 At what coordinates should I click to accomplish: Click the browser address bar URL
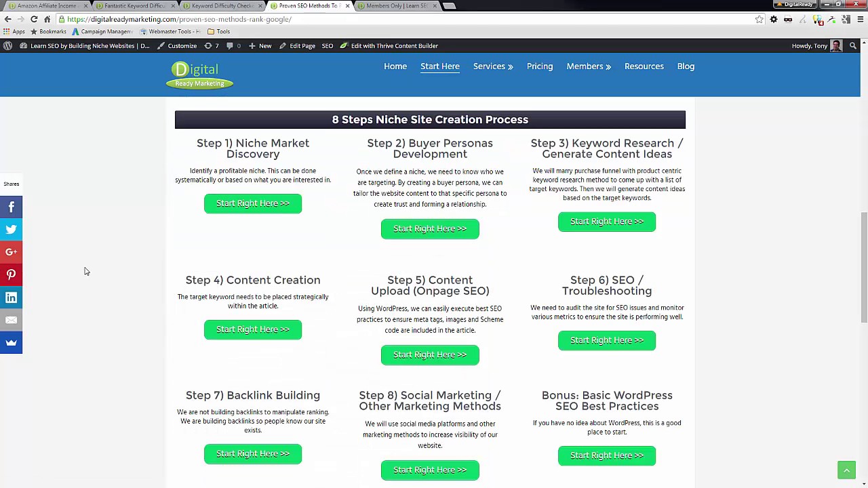pos(180,19)
